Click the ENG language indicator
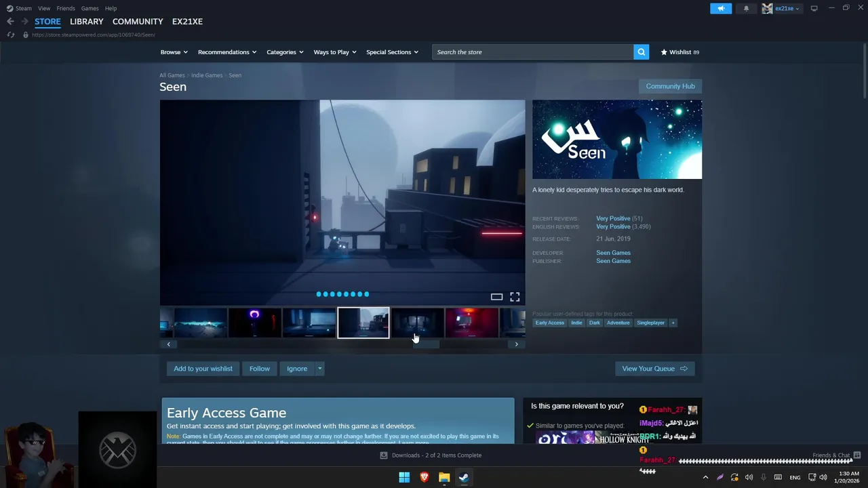The height and width of the screenshot is (488, 868). click(x=795, y=477)
